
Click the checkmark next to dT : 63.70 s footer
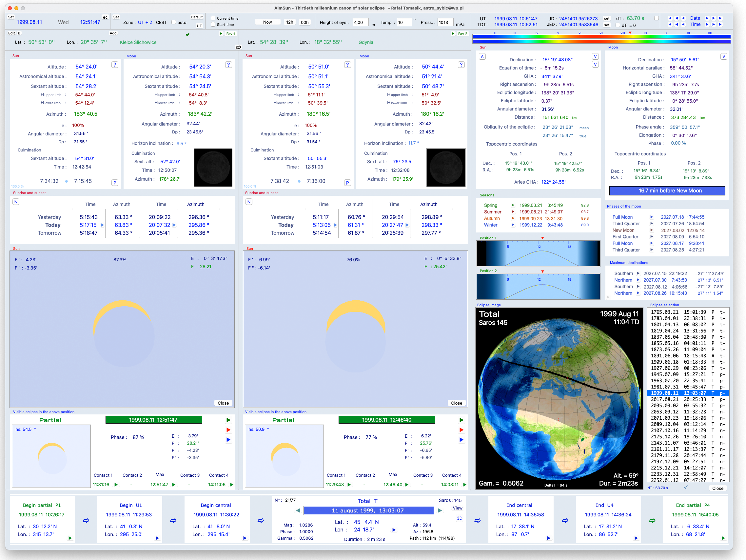686,488
